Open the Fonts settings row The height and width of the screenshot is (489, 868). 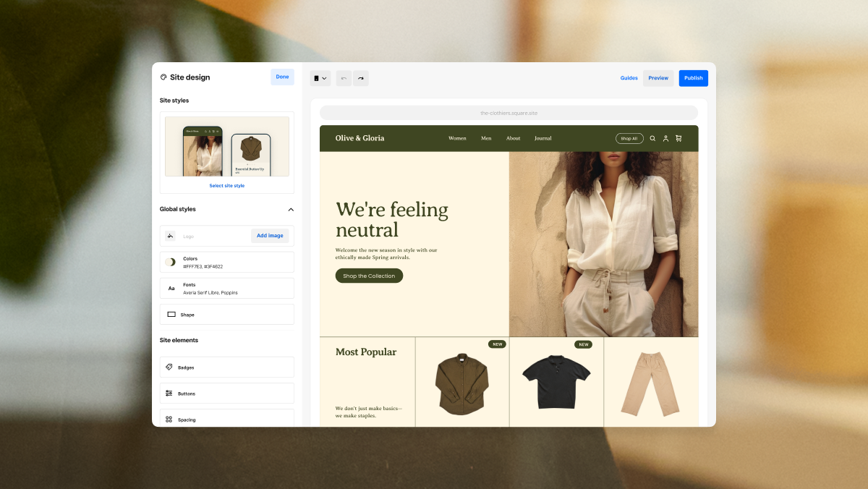(x=227, y=289)
